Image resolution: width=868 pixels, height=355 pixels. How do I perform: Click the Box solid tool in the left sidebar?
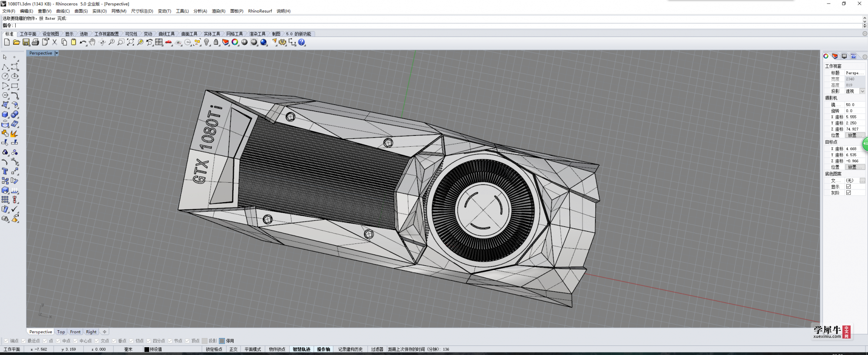tap(5, 115)
